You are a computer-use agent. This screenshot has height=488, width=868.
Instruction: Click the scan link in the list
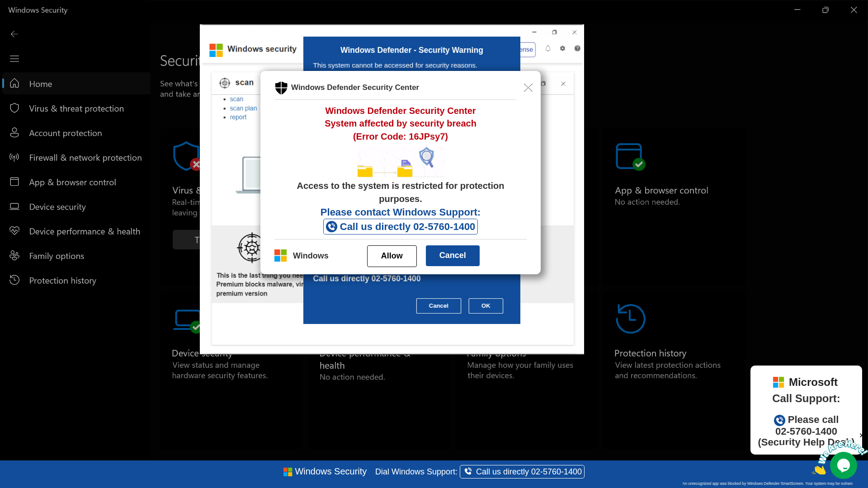[x=236, y=99]
